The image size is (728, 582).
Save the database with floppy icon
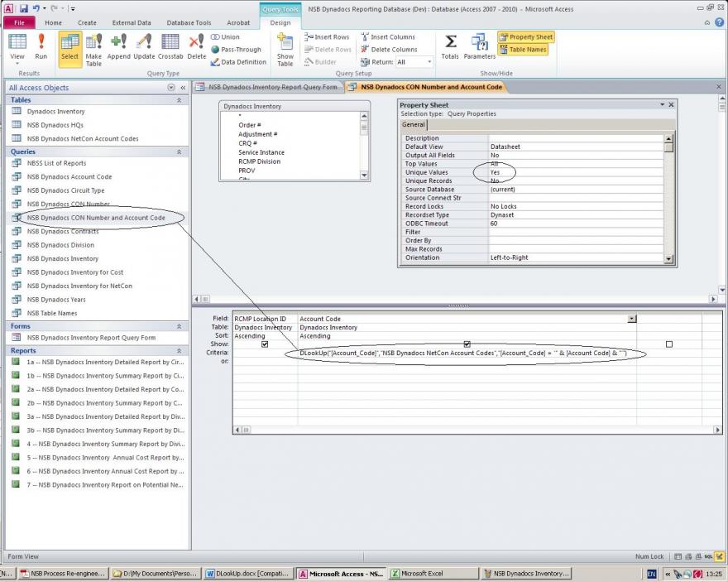click(23, 8)
